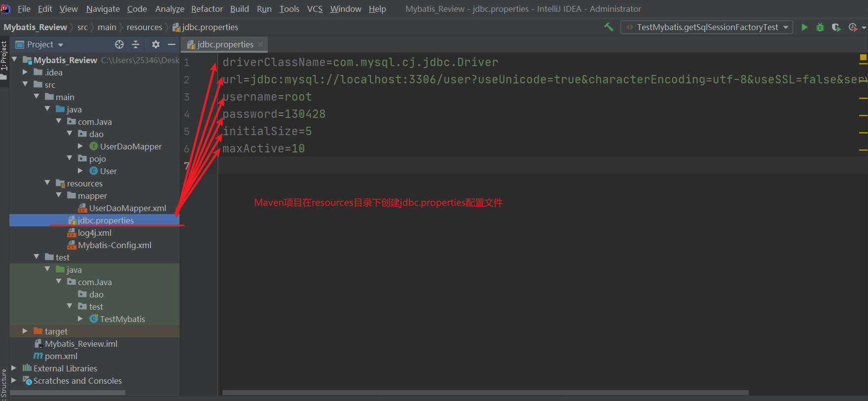The width and height of the screenshot is (868, 401).
Task: Click the Mybatis_Review breadcrumb
Action: [35, 27]
